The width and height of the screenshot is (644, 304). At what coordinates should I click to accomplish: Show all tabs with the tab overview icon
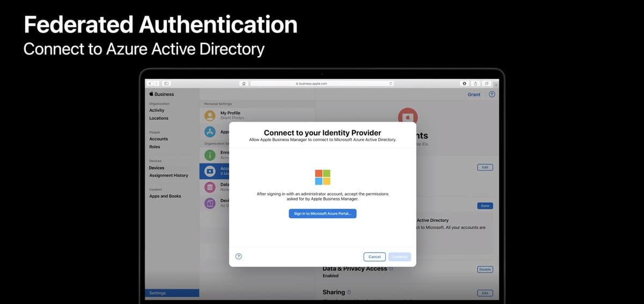point(486,84)
